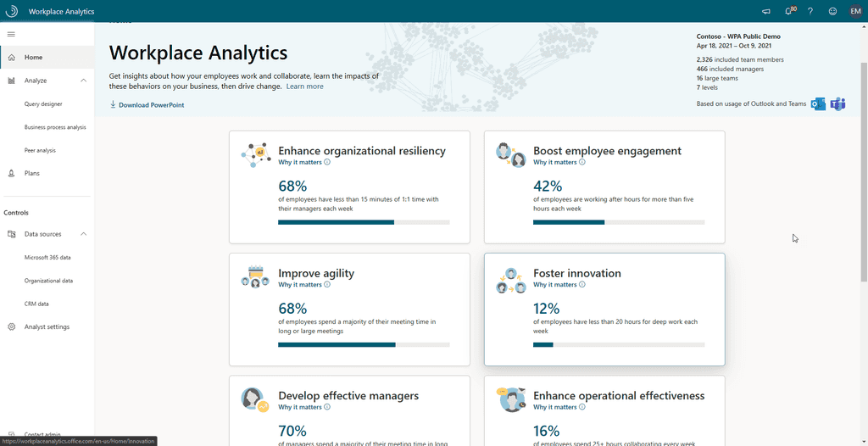Select Plans in the left navigation
868x446 pixels.
32,173
